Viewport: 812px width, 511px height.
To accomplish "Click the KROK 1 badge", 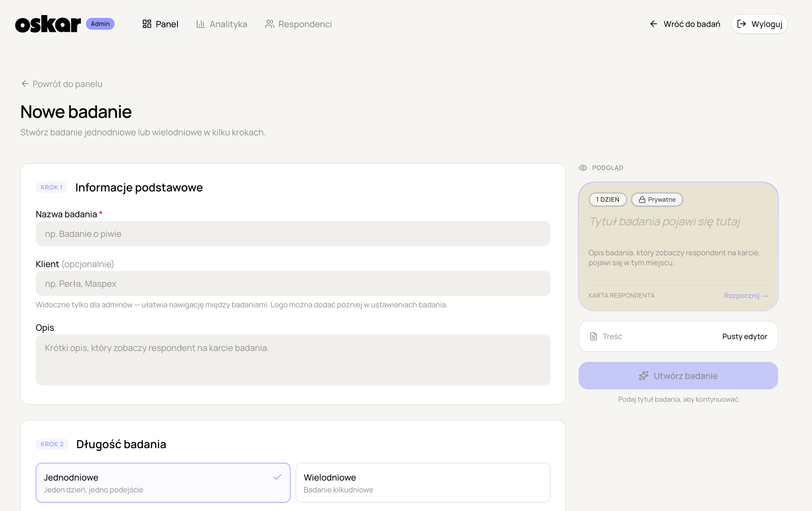I will point(52,187).
